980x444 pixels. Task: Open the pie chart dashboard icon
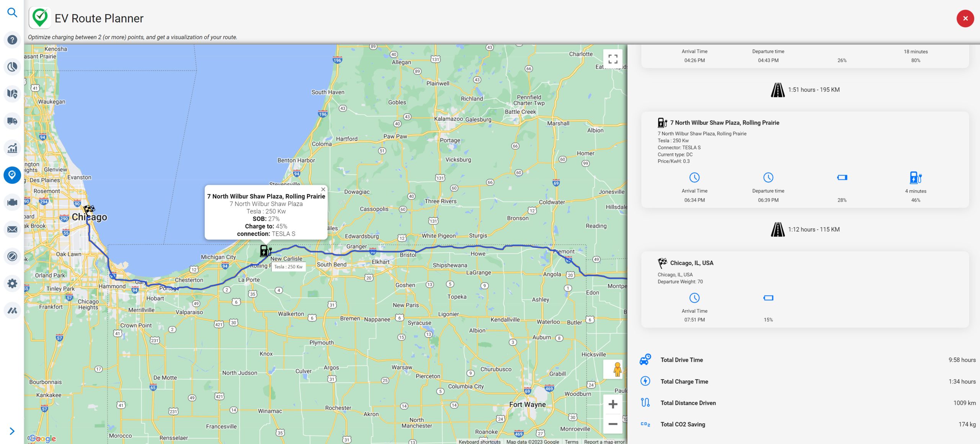pyautogui.click(x=12, y=67)
